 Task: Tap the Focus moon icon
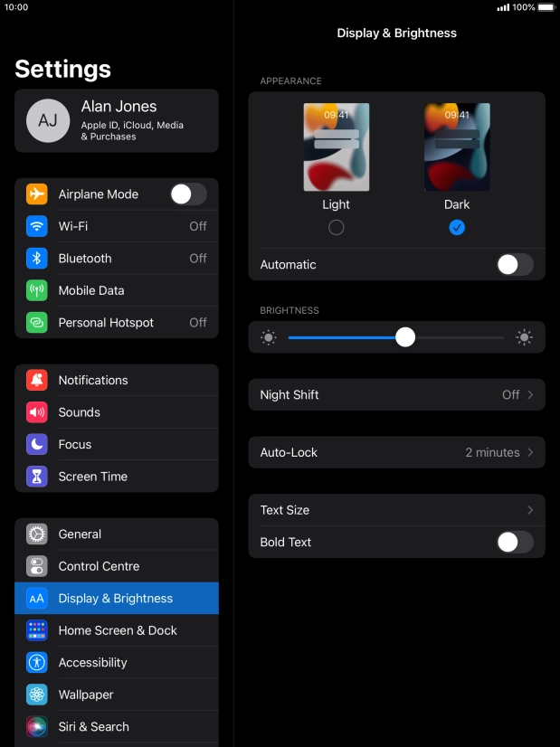click(x=37, y=445)
